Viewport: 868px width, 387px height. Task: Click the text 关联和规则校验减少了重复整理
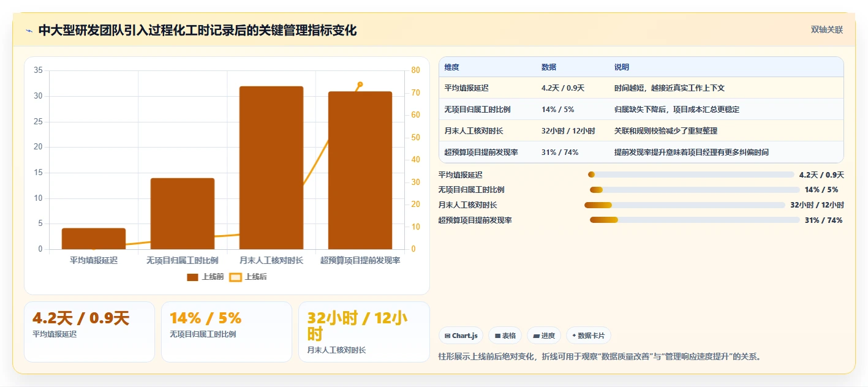coord(666,131)
